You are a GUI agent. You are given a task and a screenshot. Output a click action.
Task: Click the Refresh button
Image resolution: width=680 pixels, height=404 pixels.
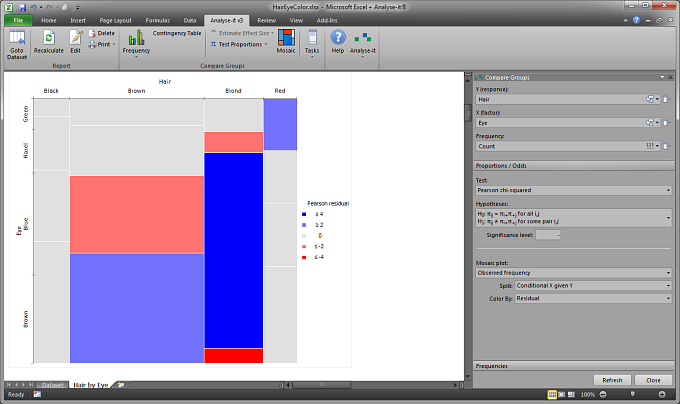click(612, 380)
